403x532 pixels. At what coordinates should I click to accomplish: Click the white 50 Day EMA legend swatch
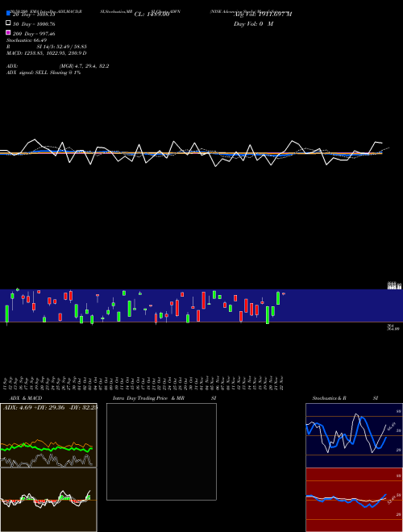8,23
